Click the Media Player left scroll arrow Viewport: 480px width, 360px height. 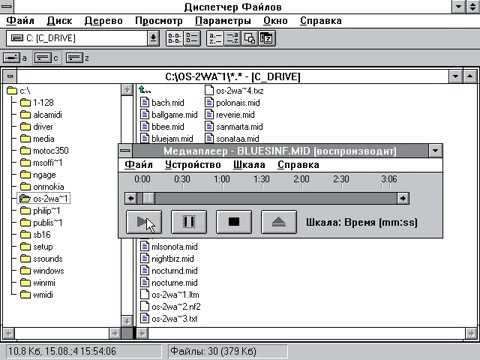point(130,198)
